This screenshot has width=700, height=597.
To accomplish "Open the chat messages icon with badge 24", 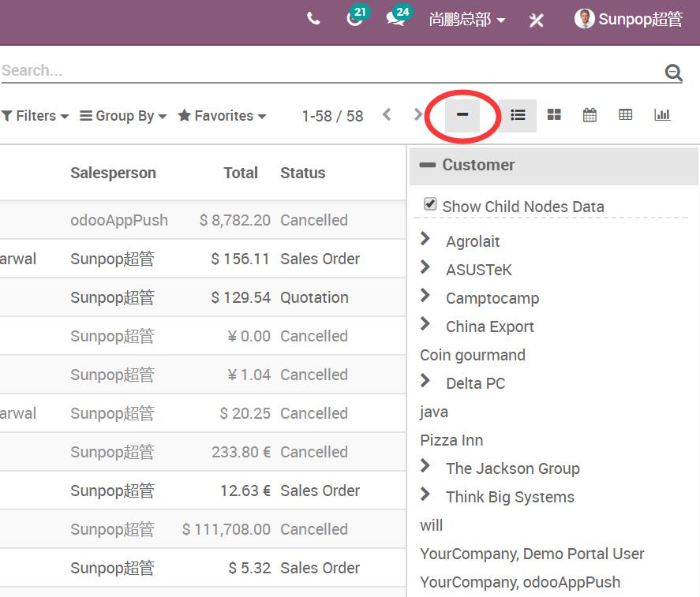I will click(x=396, y=19).
